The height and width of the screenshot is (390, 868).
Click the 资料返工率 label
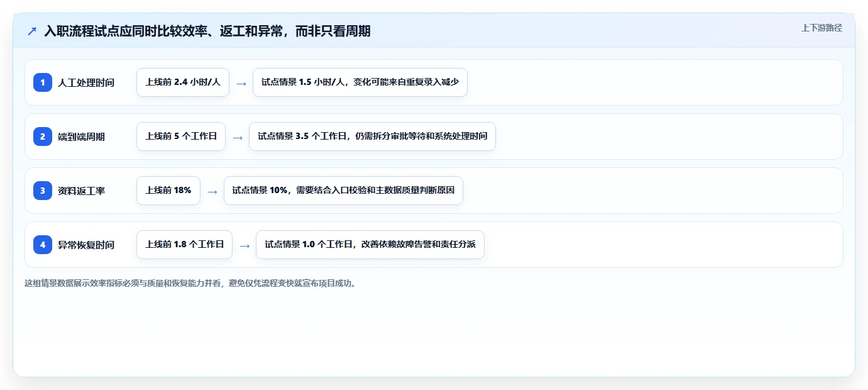(x=81, y=191)
